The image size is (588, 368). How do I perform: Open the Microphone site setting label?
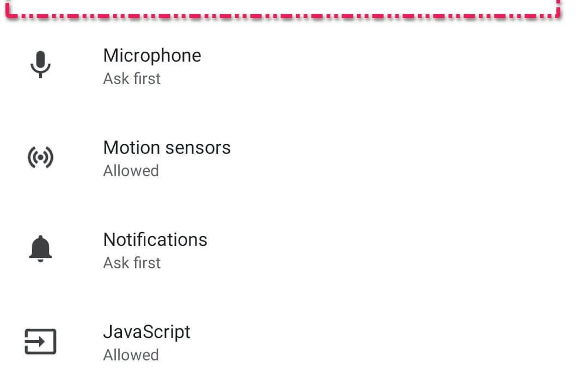click(152, 55)
